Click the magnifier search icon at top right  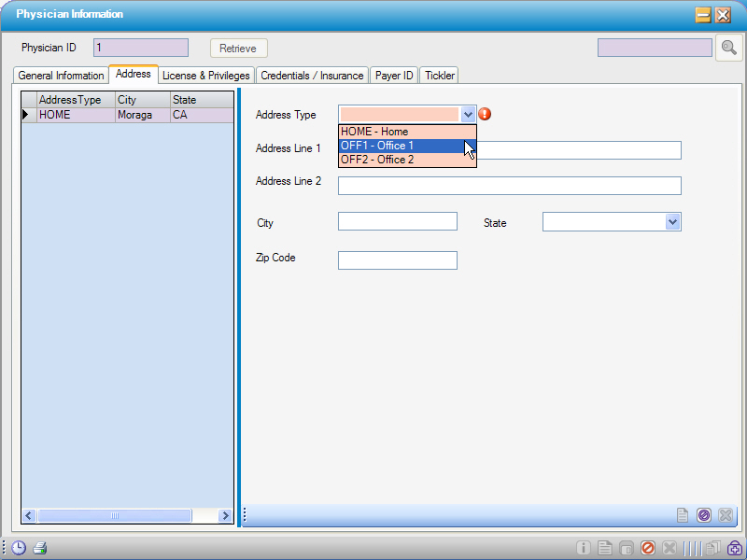click(729, 48)
